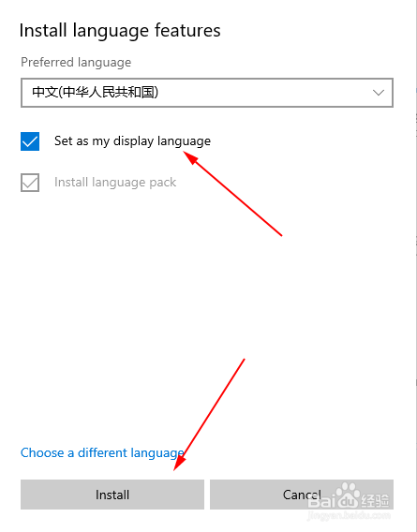Click the Install button
This screenshot has width=417, height=532.
tap(112, 495)
